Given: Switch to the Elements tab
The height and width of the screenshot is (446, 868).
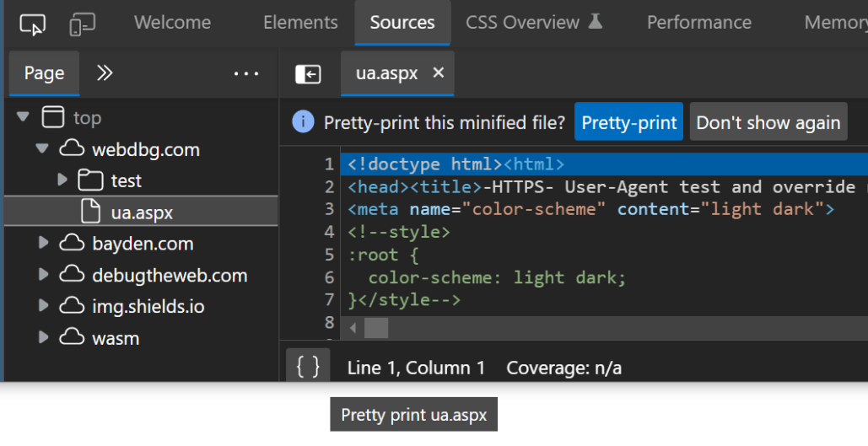Looking at the screenshot, I should (300, 23).
